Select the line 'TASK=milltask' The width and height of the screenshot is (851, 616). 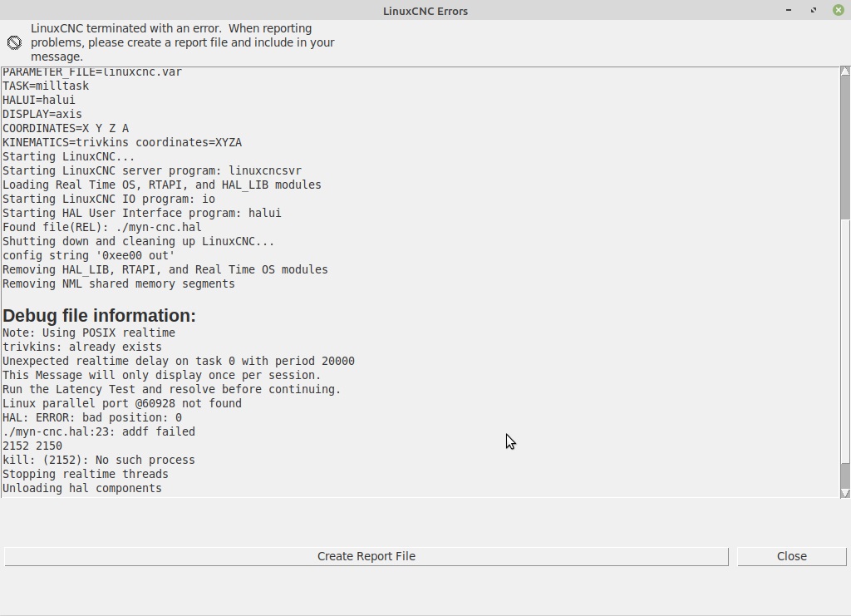coord(46,86)
